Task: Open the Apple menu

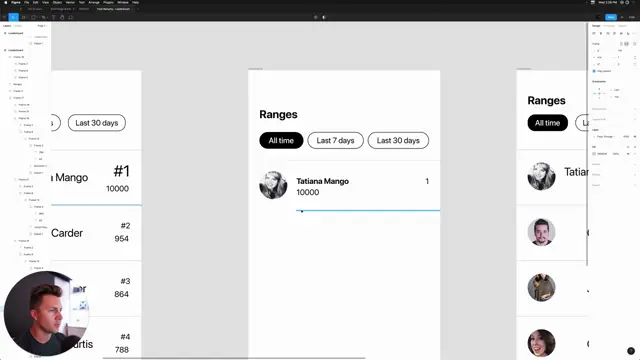Action: tap(6, 2)
